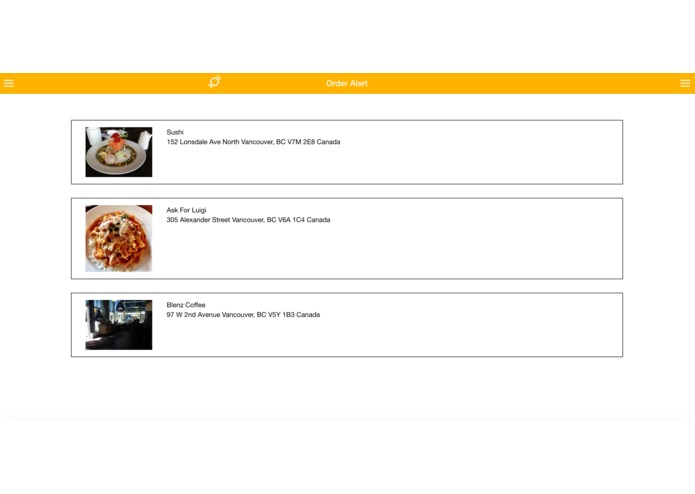Open the right hamburger menu
The height and width of the screenshot is (494, 695).
click(x=685, y=83)
